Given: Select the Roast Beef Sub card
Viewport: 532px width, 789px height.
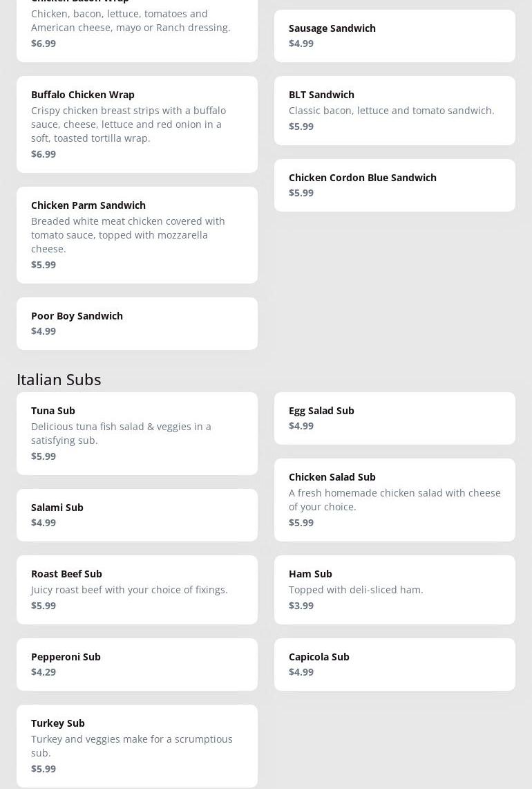Looking at the screenshot, I should point(137,590).
